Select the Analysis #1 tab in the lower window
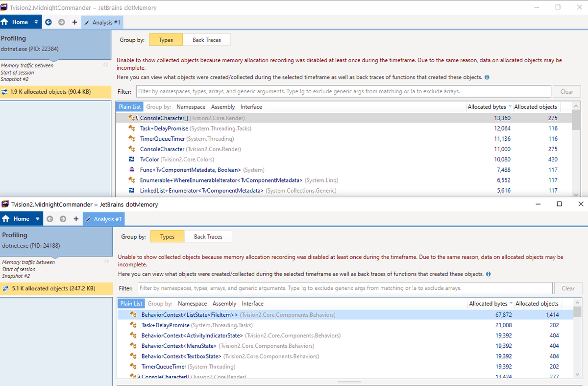The height and width of the screenshot is (386, 588). tap(103, 219)
